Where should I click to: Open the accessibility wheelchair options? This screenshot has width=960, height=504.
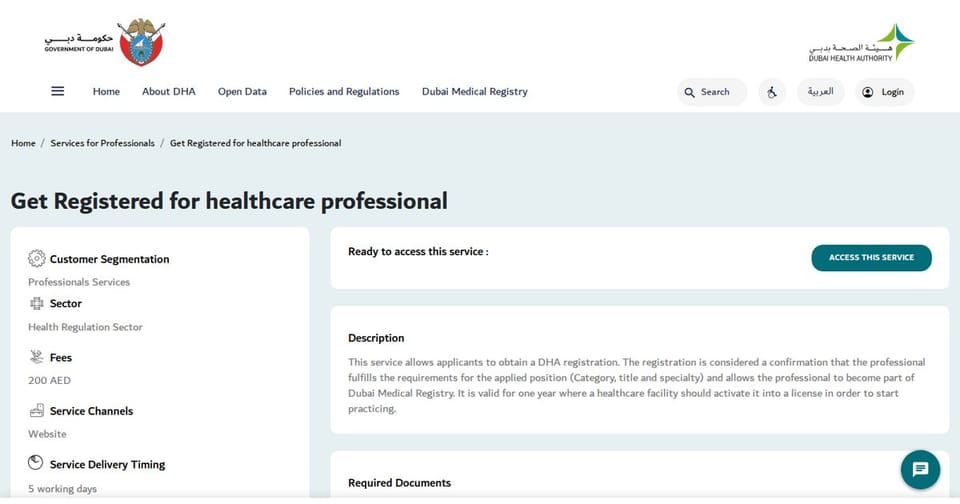772,92
